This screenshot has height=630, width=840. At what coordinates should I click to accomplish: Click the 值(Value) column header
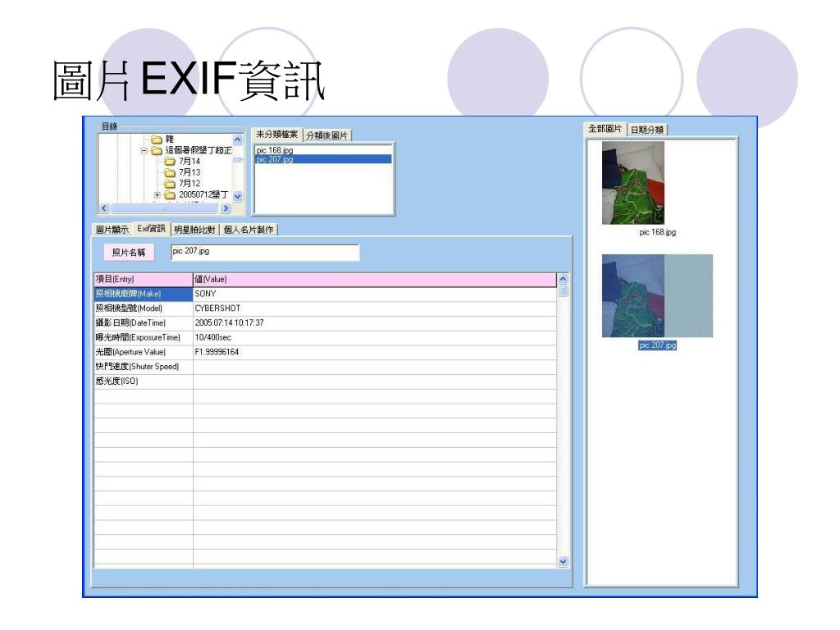374,279
